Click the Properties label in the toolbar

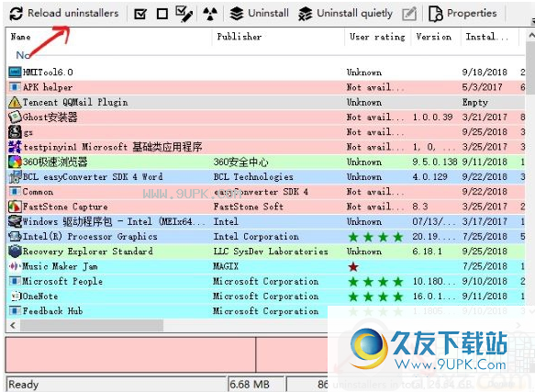[472, 14]
